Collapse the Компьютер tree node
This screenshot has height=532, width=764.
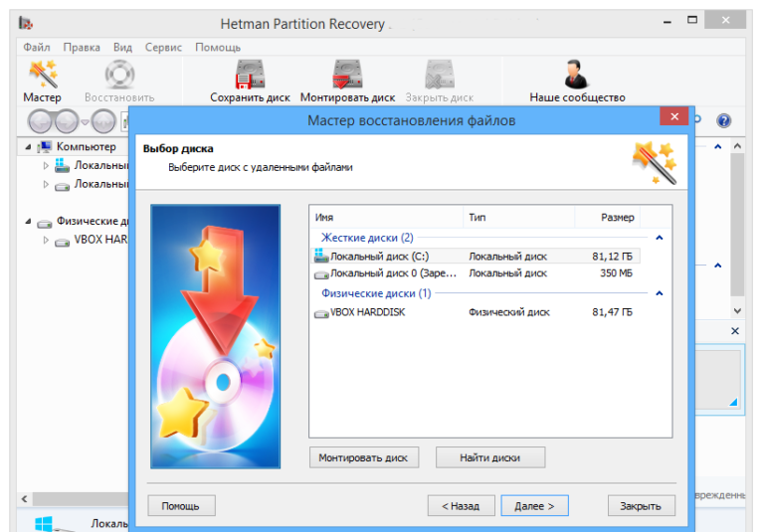click(28, 147)
